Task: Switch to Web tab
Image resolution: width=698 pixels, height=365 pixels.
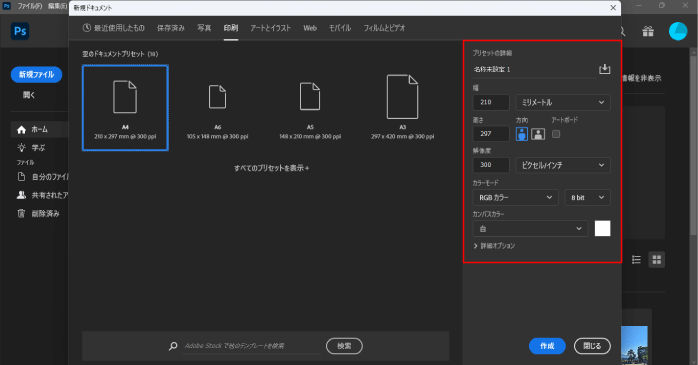Action: pos(310,28)
